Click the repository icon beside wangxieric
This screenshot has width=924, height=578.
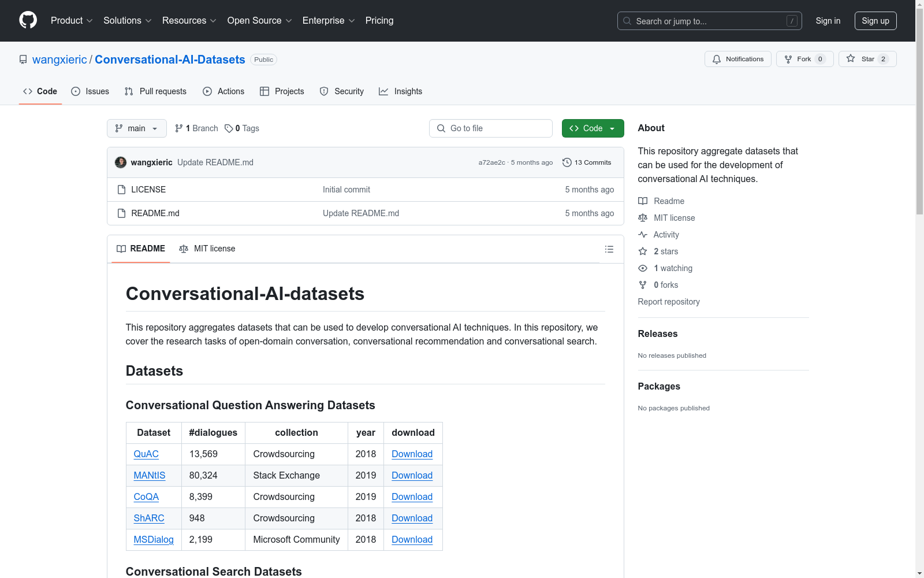click(x=23, y=60)
